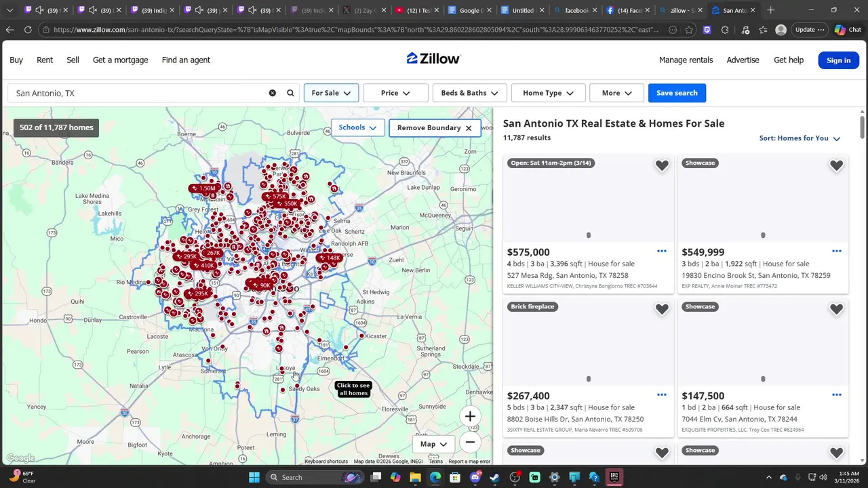Open the Home Type filter dropdown
This screenshot has height=488, width=868.
click(548, 93)
